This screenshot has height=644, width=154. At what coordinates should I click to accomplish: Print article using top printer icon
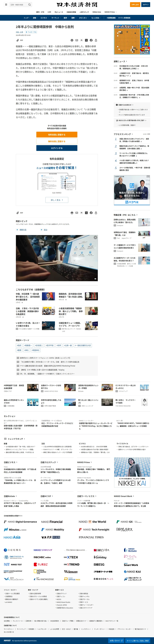coord(72,40)
